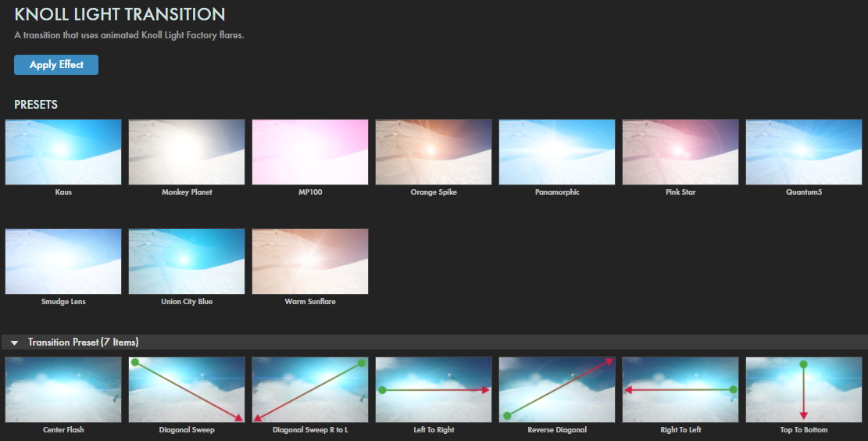Select the Top To Bottom transition thumbnail
This screenshot has width=868, height=441.
pos(804,389)
